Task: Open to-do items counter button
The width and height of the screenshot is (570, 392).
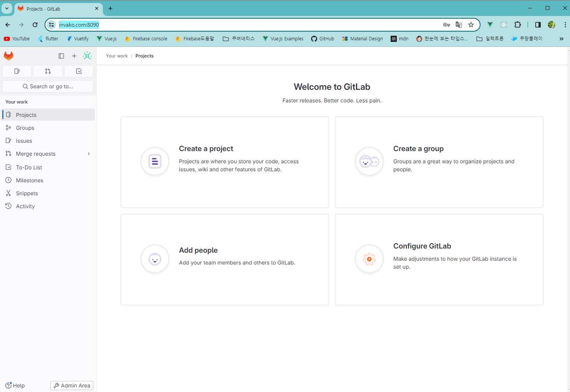Action: pos(79,71)
